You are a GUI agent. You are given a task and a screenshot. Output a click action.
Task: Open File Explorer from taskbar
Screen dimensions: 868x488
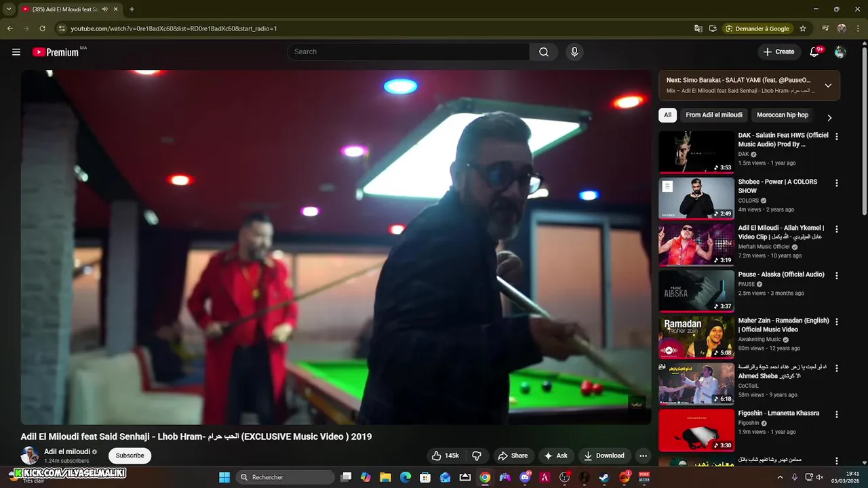tap(385, 477)
